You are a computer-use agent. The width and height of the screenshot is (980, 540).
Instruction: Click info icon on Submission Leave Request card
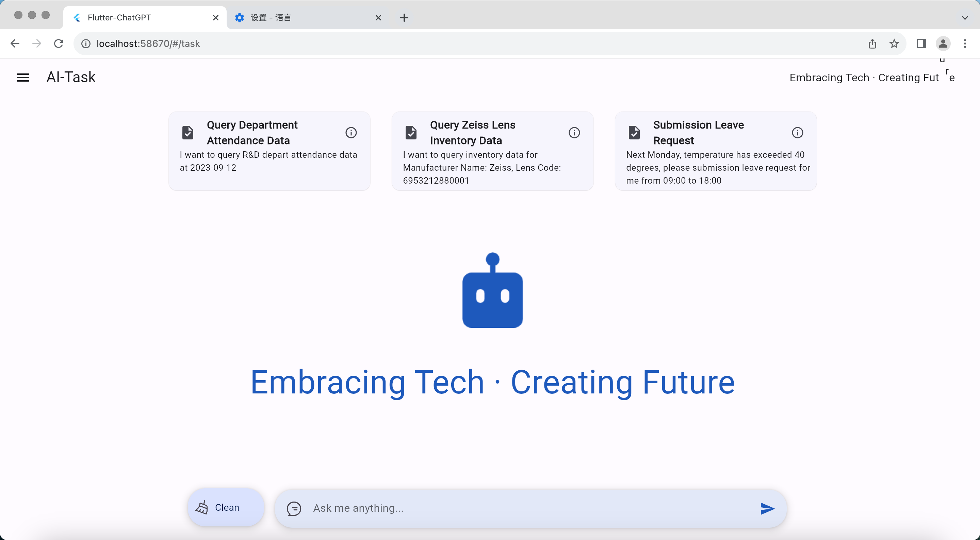pos(797,133)
